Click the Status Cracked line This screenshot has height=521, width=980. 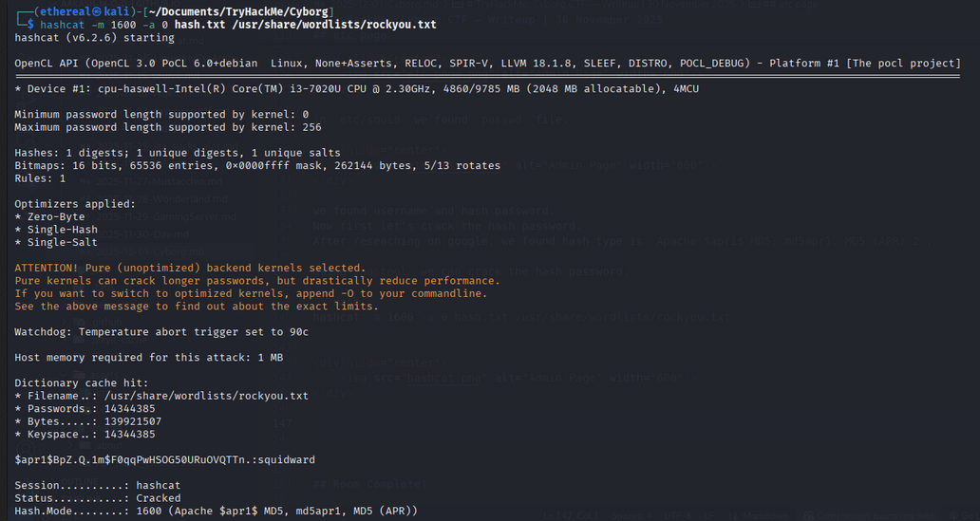tap(98, 497)
